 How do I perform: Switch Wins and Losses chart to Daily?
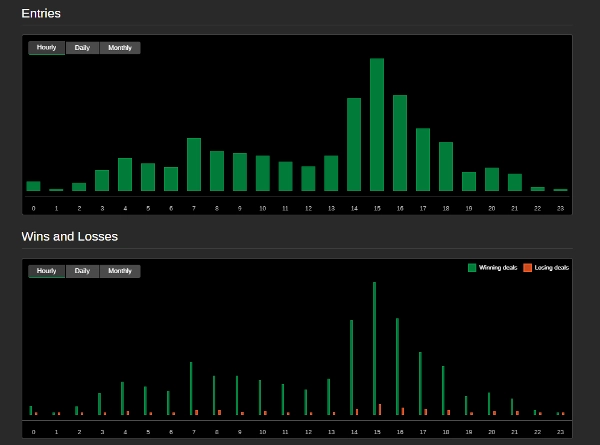point(82,271)
